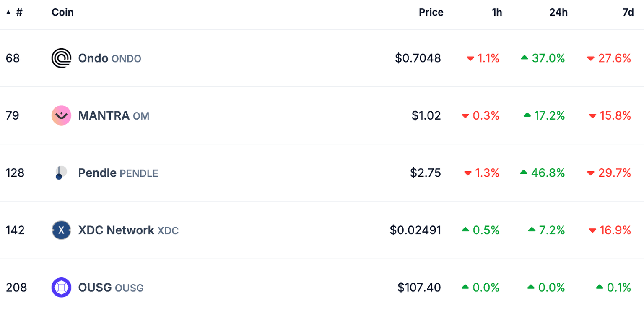Sort table by Price column header
The width and height of the screenshot is (644, 314).
(431, 13)
